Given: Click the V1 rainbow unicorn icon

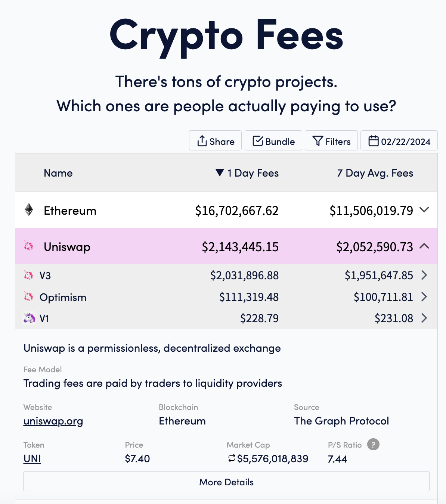Looking at the screenshot, I should pos(29,318).
